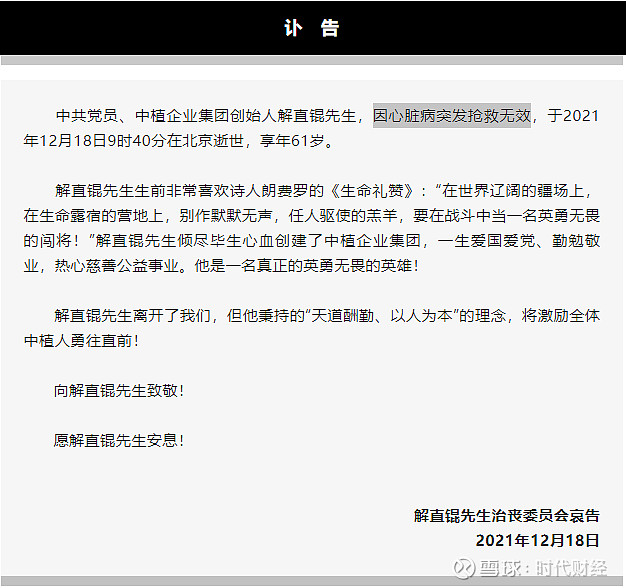Click the highlighted phrase 因心脏病突发抢救无效
Viewport: 626px width, 588px height.
pos(452,116)
